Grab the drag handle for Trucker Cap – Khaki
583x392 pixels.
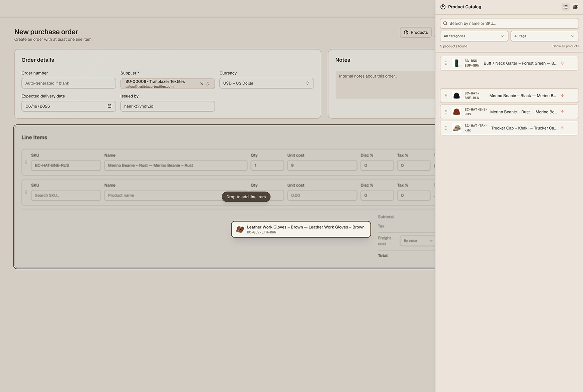[x=446, y=128]
